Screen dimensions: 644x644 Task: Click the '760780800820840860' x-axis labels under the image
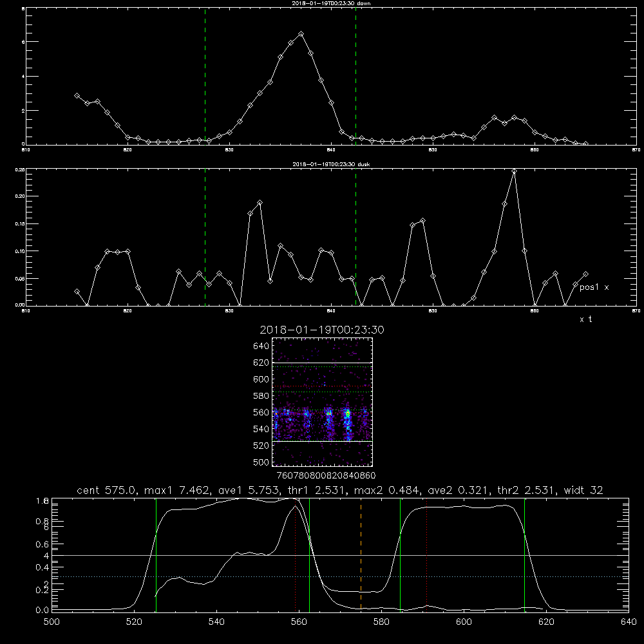coord(326,475)
